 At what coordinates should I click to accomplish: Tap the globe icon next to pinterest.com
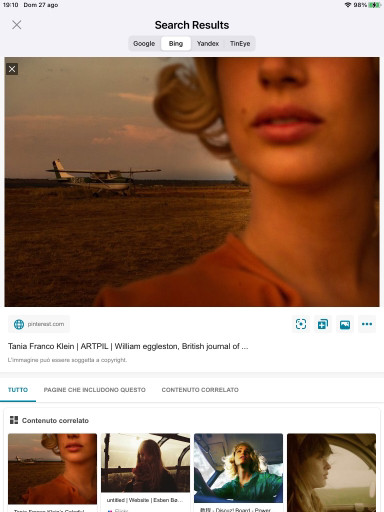[19, 324]
